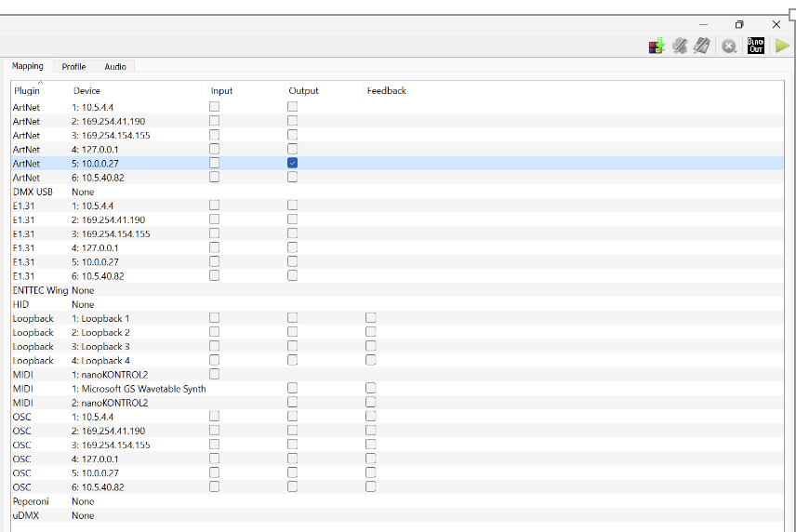Click the live edit function icon

[x=681, y=46]
